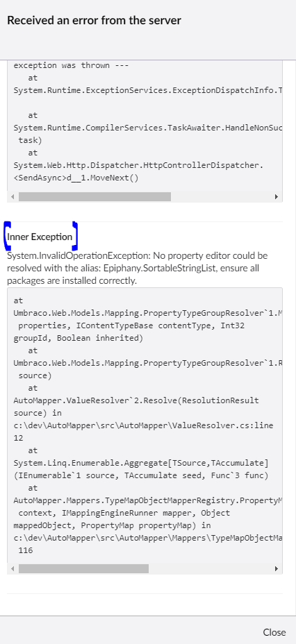The image size is (296, 644).
Task: Click the upper stack trace horizontal scrollbar thumb
Action: [x=94, y=196]
